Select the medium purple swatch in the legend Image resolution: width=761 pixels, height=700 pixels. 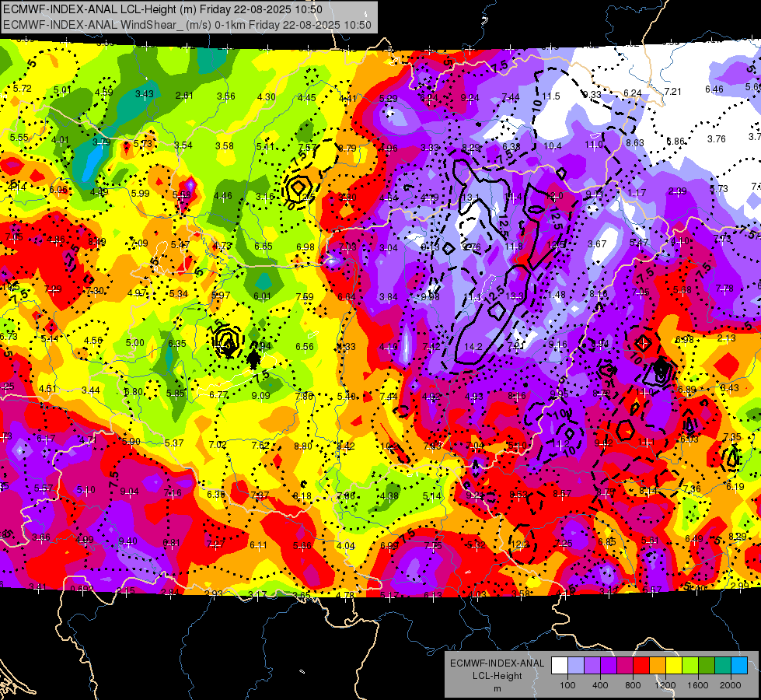(x=592, y=666)
